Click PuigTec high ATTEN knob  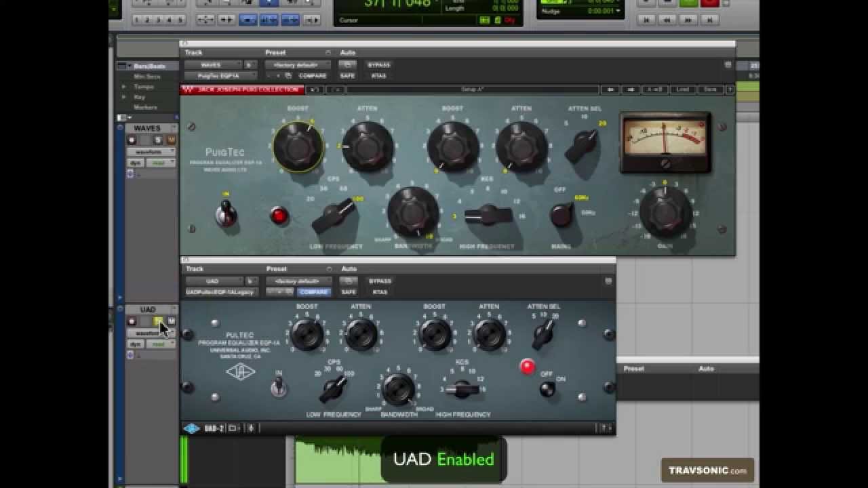[x=521, y=146]
